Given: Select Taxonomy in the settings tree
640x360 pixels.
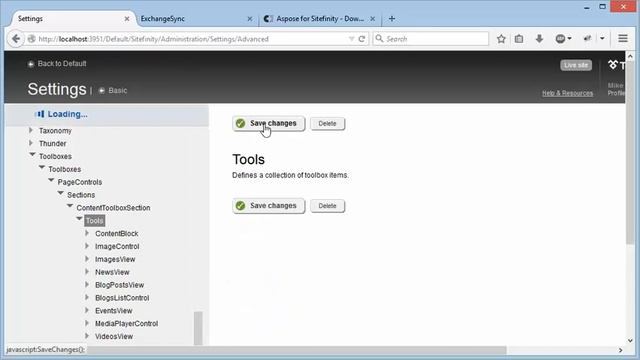Looking at the screenshot, I should pyautogui.click(x=55, y=131).
